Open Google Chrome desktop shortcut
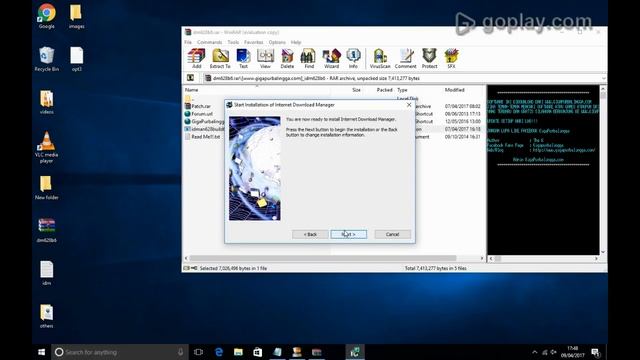640x360 pixels. pyautogui.click(x=47, y=16)
